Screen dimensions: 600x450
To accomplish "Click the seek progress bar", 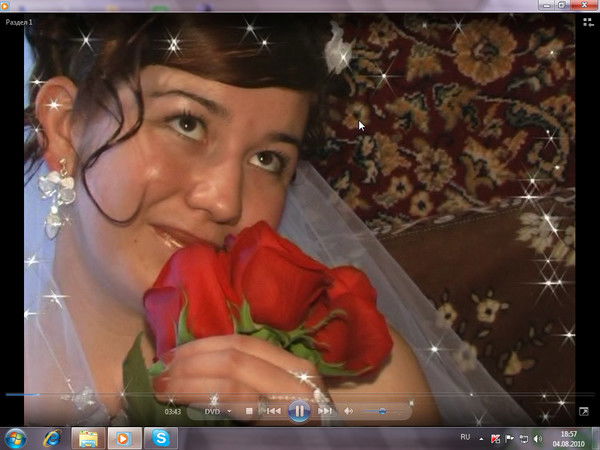I will click(300, 395).
